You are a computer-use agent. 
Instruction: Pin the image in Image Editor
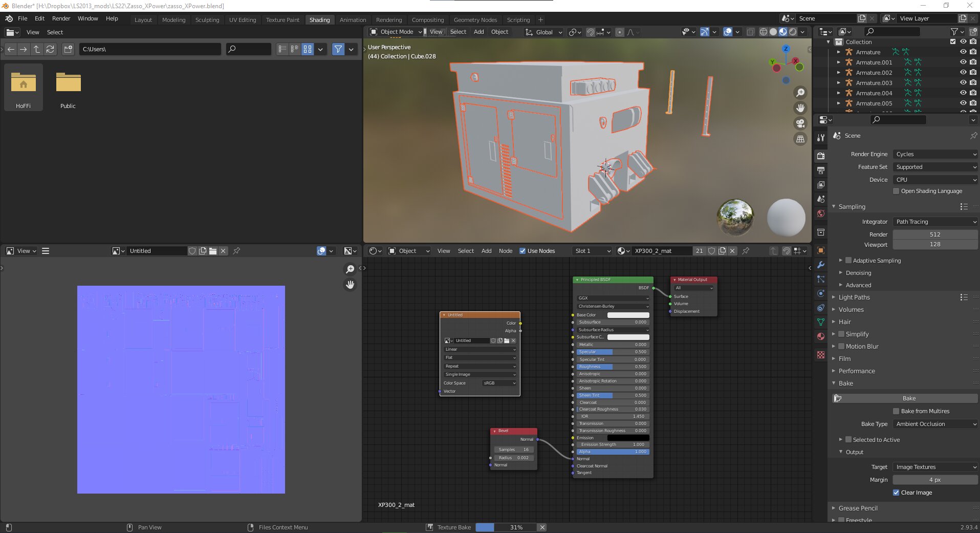(x=236, y=251)
